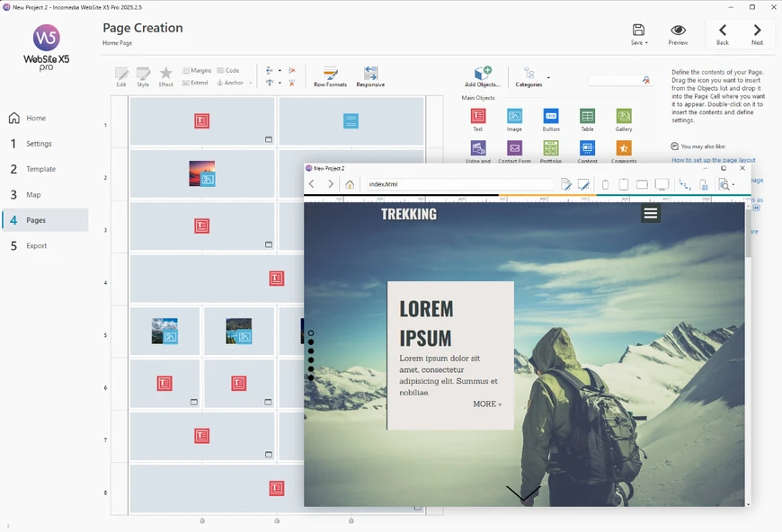Viewport: 782px width, 532px height.
Task: Toggle the hamburger menu on Trekking preview
Action: coord(651,213)
